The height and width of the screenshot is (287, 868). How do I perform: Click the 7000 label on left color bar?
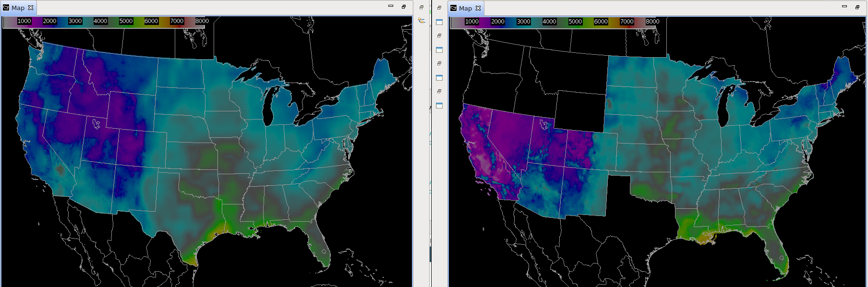177,21
